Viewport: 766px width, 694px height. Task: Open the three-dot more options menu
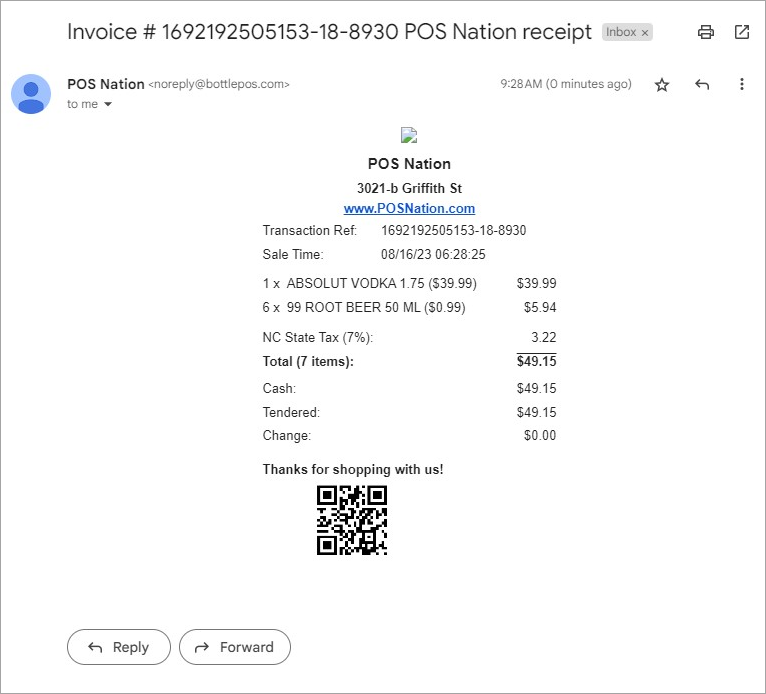point(742,84)
